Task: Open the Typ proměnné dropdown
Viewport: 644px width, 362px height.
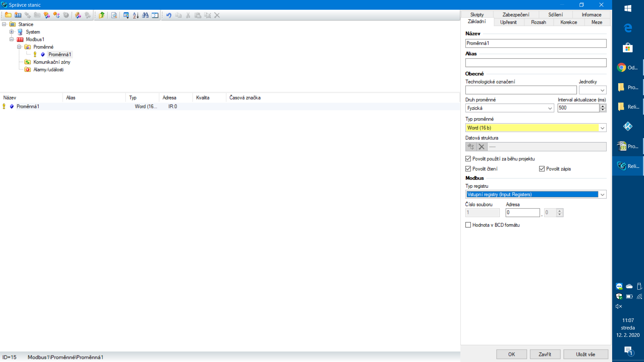Action: (602, 128)
